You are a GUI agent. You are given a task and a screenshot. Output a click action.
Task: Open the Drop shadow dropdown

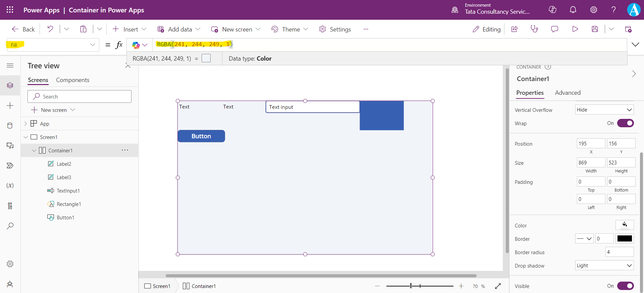[x=604, y=266]
